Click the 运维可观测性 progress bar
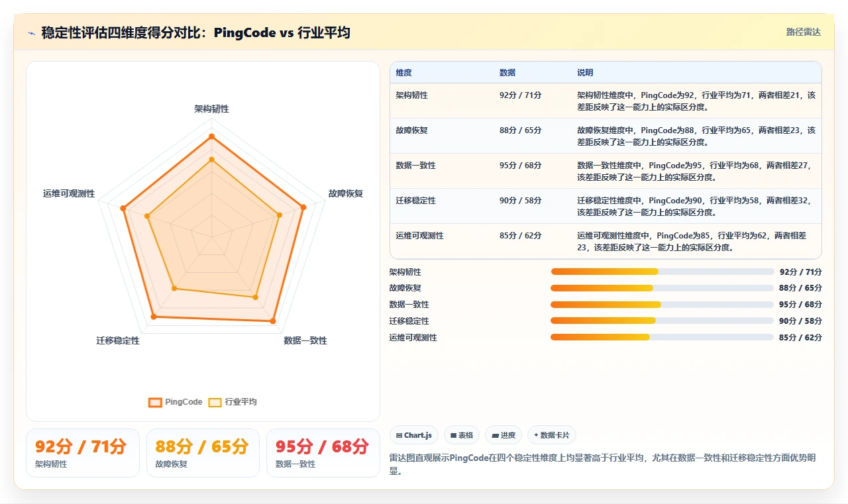848x504 pixels. (x=662, y=337)
